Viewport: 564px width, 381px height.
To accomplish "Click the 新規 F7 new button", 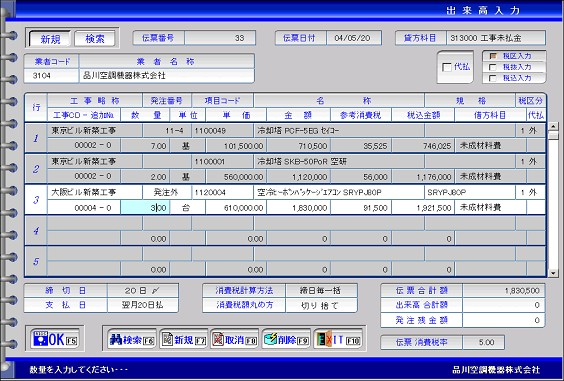I will coord(183,339).
